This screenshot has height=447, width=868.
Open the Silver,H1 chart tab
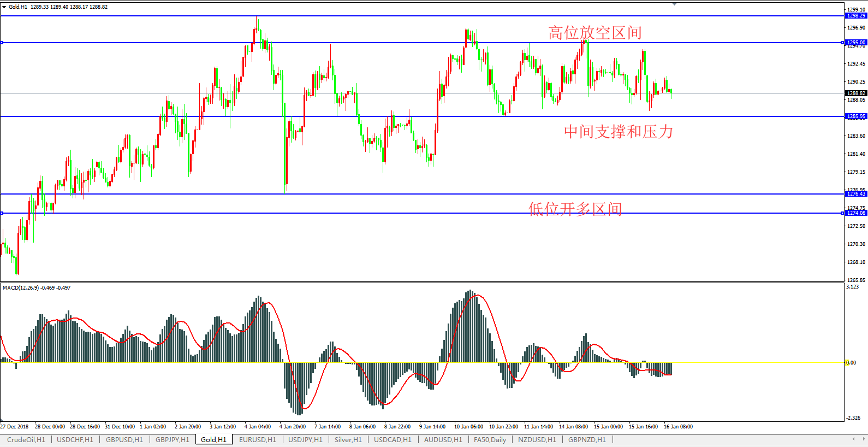tap(348, 440)
